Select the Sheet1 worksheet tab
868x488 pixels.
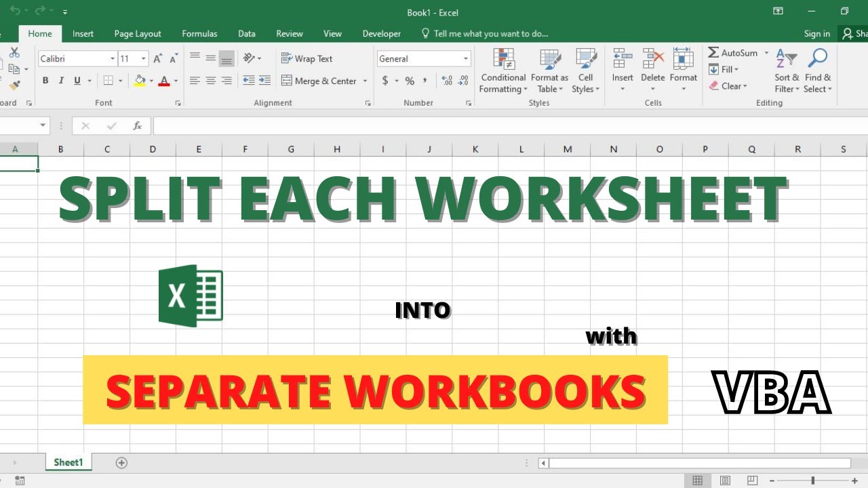pyautogui.click(x=68, y=462)
